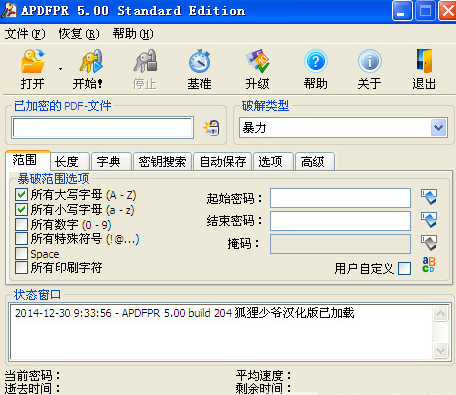Switch to the 选项 tab
Image resolution: width=456 pixels, height=395 pixels.
(x=273, y=162)
